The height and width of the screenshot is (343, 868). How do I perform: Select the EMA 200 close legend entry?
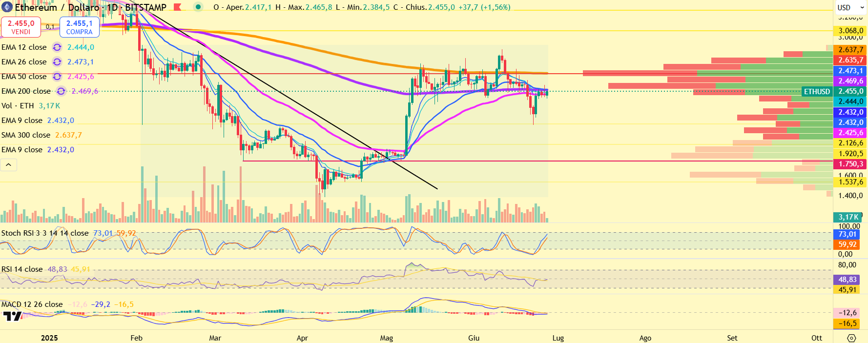click(26, 91)
